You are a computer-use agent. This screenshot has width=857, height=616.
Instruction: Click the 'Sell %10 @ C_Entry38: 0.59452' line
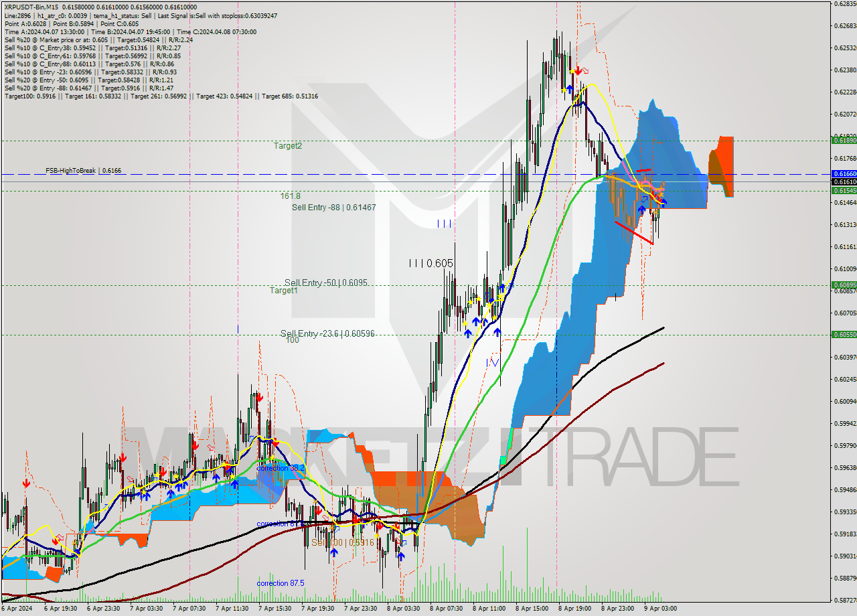(x=92, y=48)
